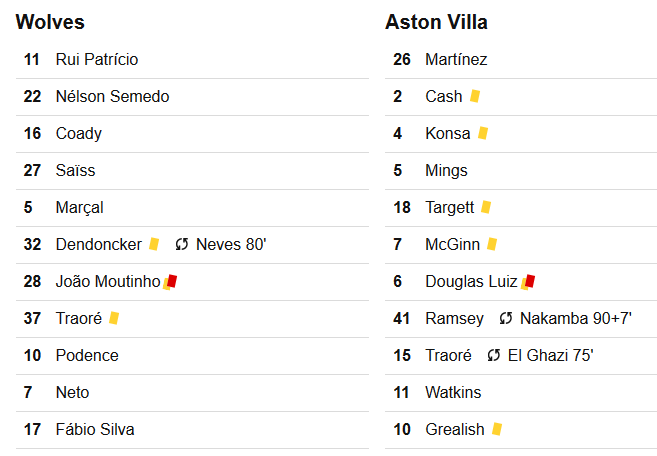
Task: Click the yellow card icon next to Targett
Action: pos(486,207)
